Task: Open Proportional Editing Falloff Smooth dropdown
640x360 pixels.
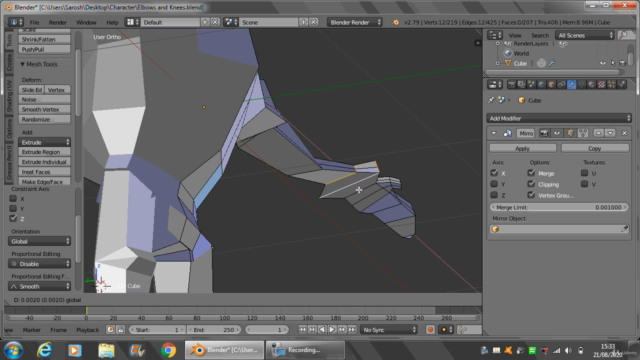Action: tap(39, 286)
